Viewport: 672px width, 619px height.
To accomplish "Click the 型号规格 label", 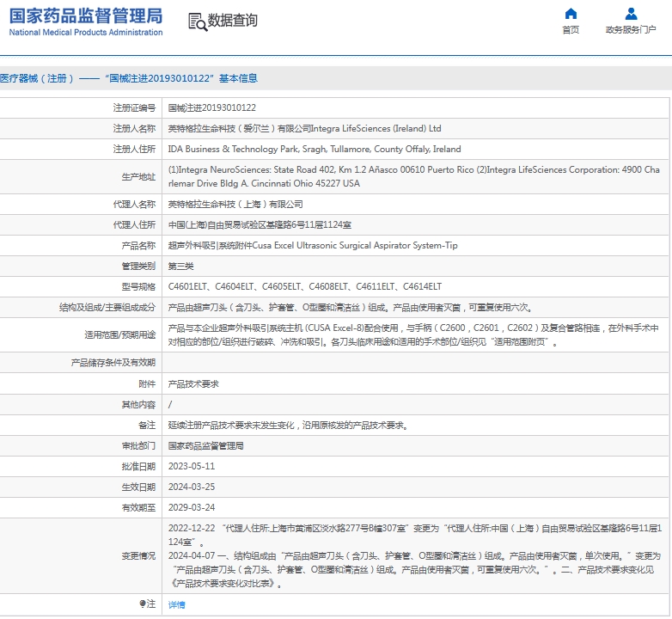I will (x=138, y=287).
